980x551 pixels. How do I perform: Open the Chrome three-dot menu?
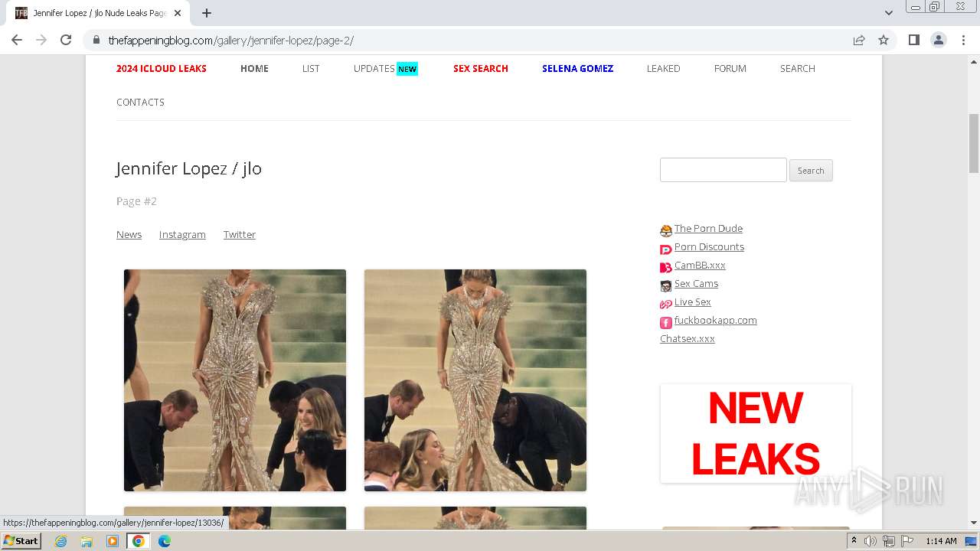[963, 41]
